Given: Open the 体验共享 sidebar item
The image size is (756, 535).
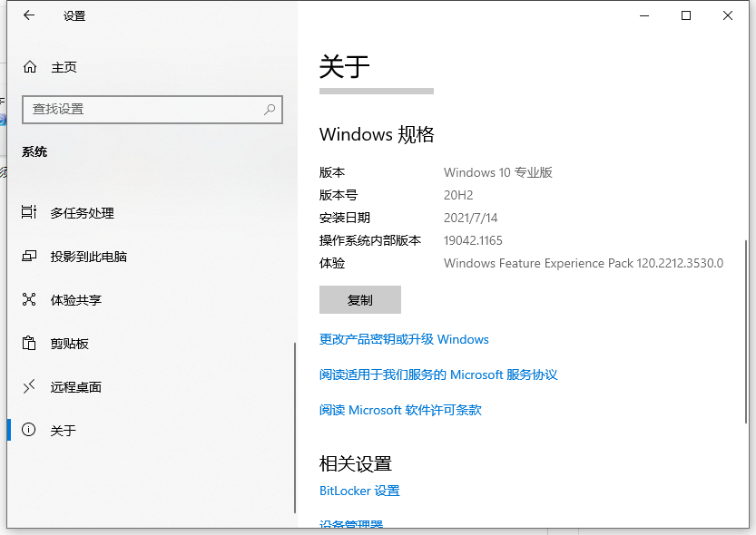Looking at the screenshot, I should click(75, 300).
